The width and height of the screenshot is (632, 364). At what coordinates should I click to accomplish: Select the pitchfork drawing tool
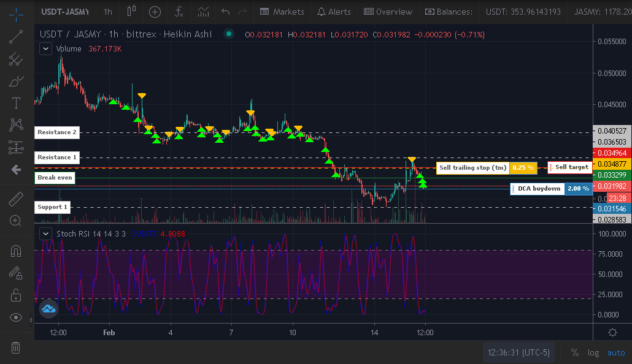(x=16, y=59)
